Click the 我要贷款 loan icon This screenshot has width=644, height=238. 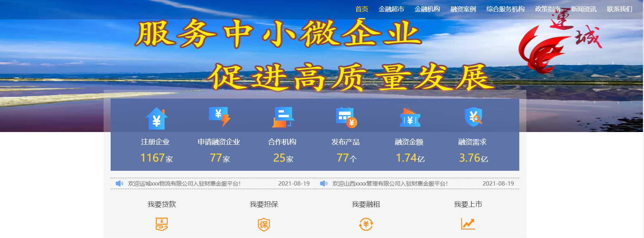click(162, 224)
